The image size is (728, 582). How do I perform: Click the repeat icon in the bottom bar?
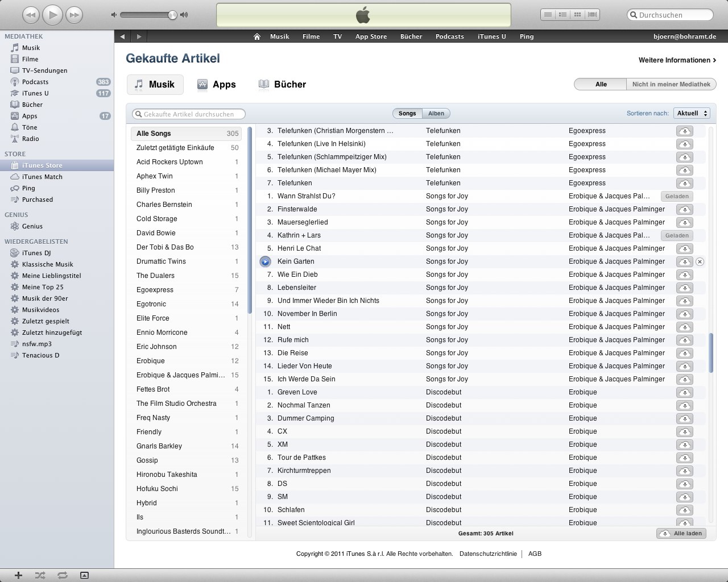coord(62,575)
